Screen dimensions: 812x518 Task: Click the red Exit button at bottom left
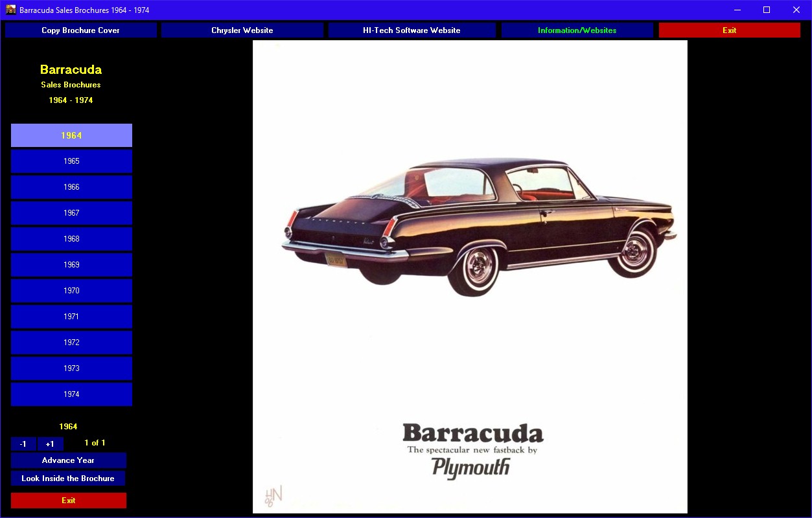[69, 501]
